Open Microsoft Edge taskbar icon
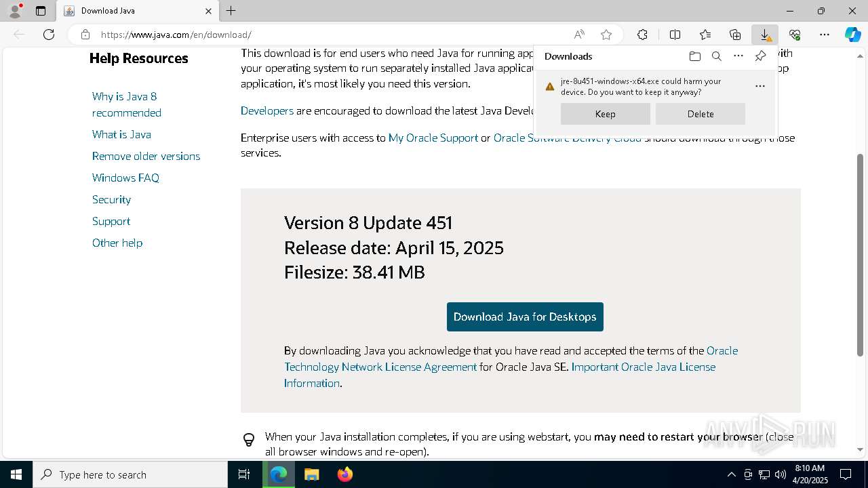Image resolution: width=868 pixels, height=488 pixels. click(279, 474)
